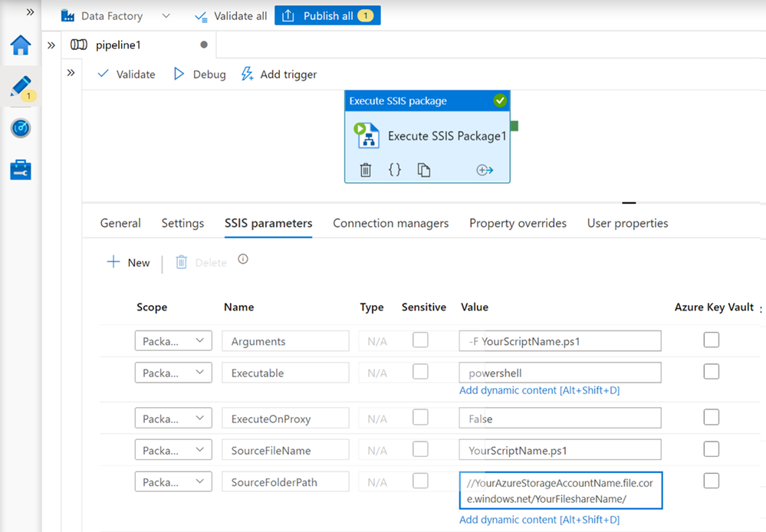This screenshot has height=532, width=766.
Task: Click the Executable name field
Action: tap(285, 373)
